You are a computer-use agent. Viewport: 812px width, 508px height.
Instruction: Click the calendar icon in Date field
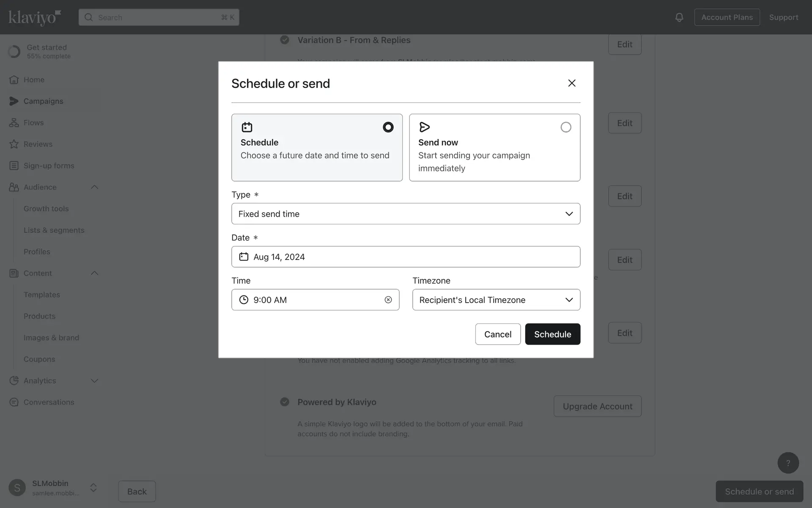tap(244, 257)
